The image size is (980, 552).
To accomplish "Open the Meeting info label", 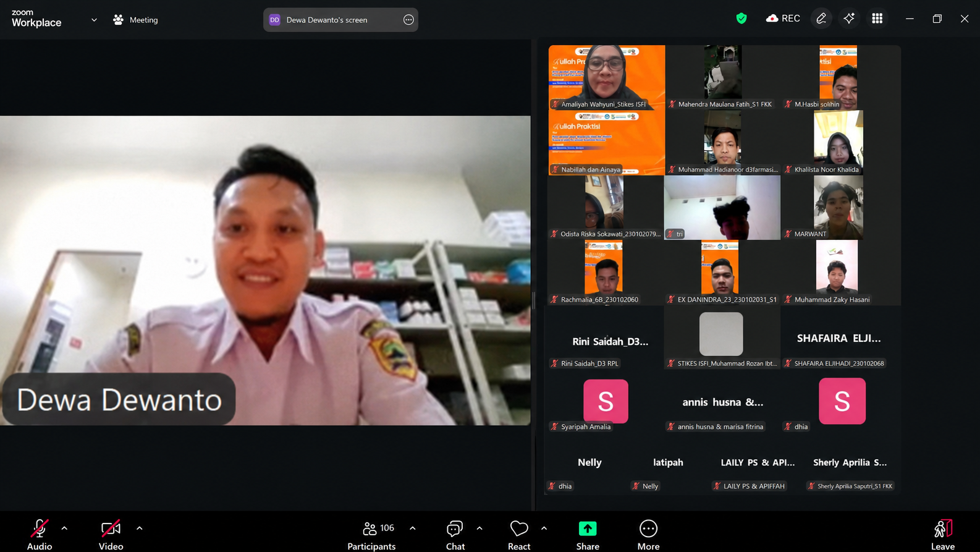I will point(135,20).
